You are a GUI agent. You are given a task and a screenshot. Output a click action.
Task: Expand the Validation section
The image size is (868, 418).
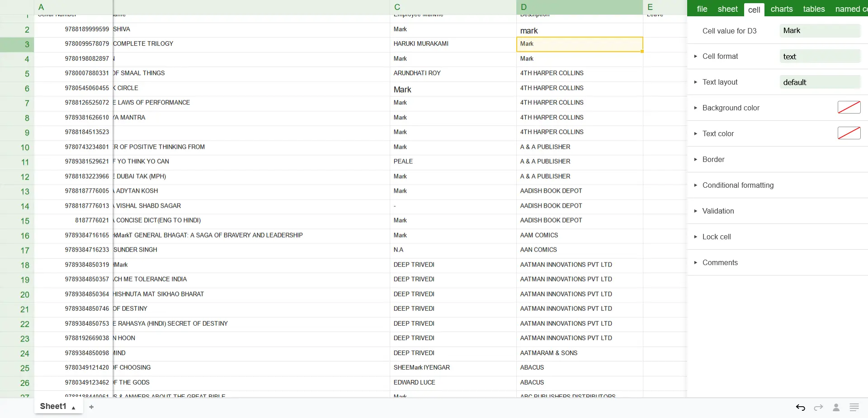point(717,211)
